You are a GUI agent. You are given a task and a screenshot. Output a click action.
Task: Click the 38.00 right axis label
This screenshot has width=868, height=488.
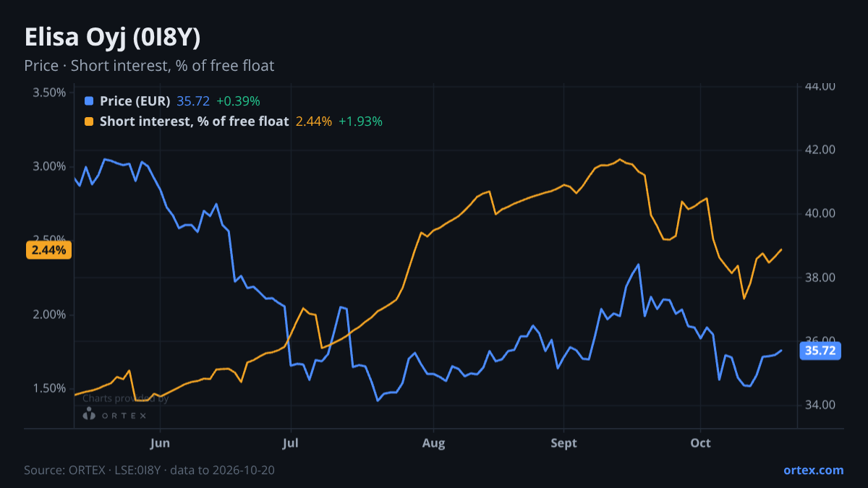coord(820,278)
